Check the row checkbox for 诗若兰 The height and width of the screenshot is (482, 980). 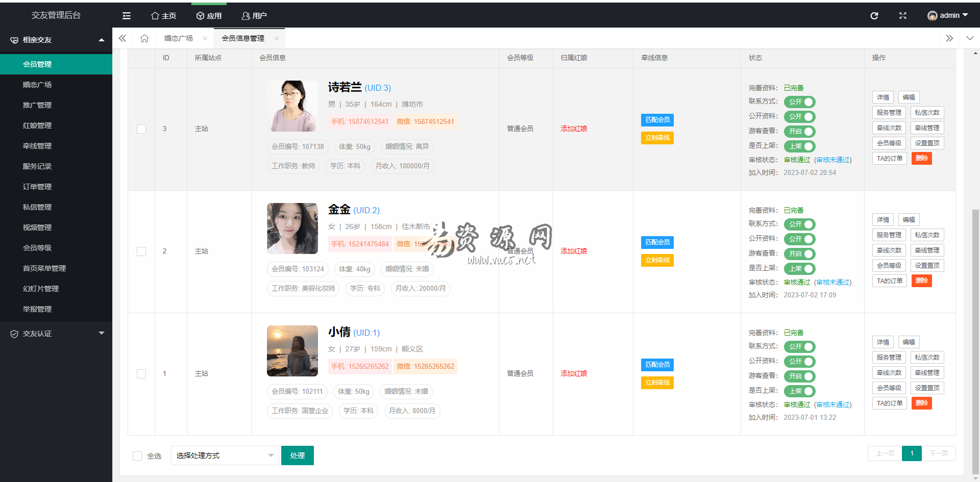coord(141,129)
